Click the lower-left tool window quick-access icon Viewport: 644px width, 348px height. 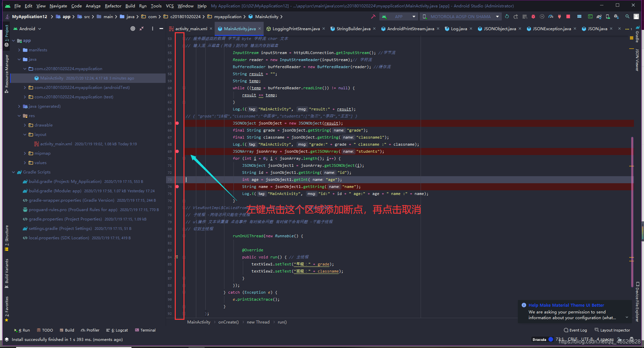click(x=6, y=339)
